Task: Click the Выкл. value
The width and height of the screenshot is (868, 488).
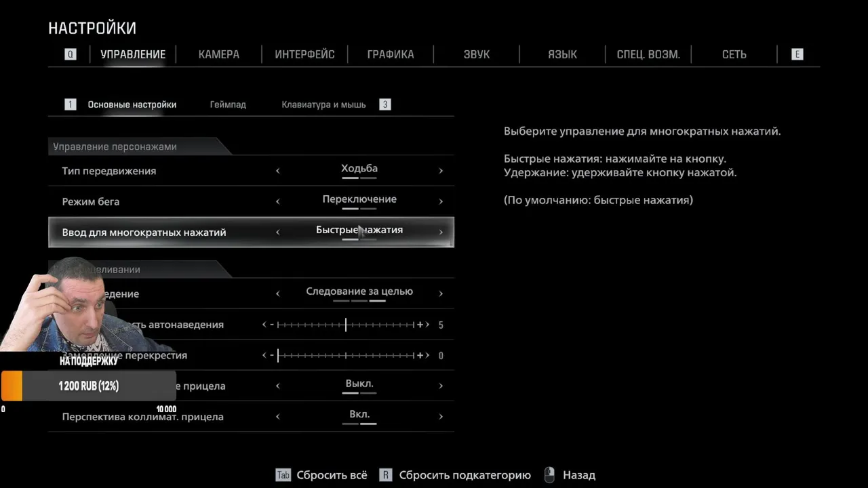Action: [359, 384]
